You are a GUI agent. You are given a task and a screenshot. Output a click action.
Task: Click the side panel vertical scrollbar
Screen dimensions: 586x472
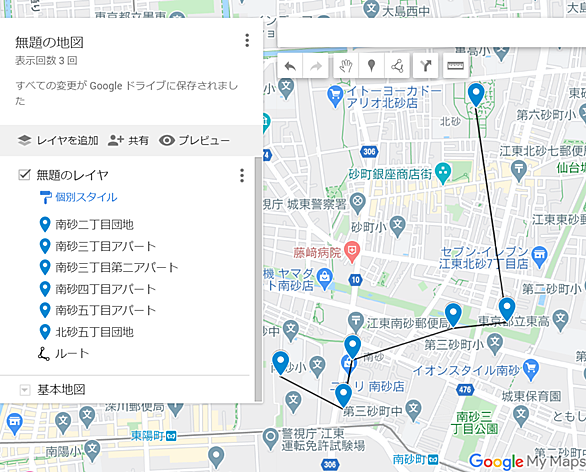click(x=258, y=278)
